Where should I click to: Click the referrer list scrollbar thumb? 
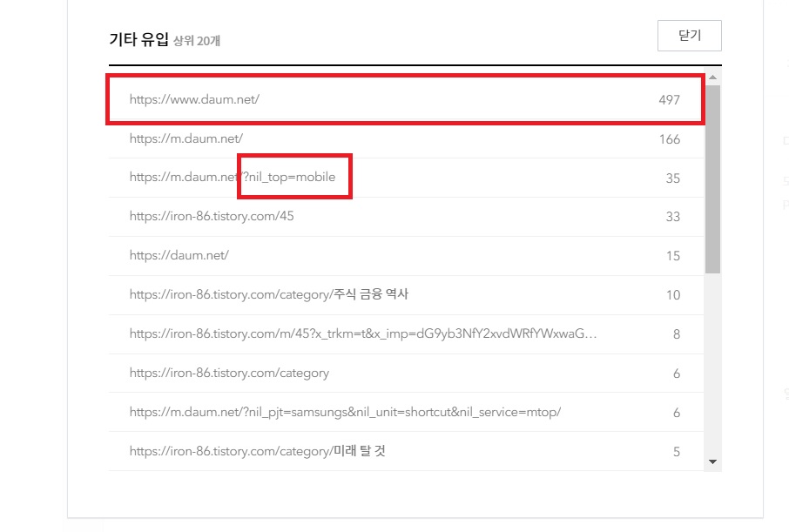click(712, 179)
